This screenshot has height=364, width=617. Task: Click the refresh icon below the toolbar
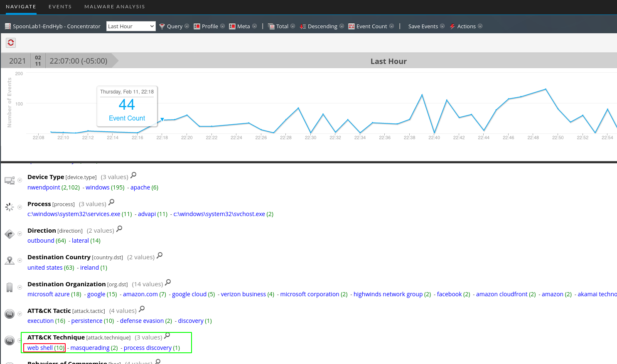point(10,42)
